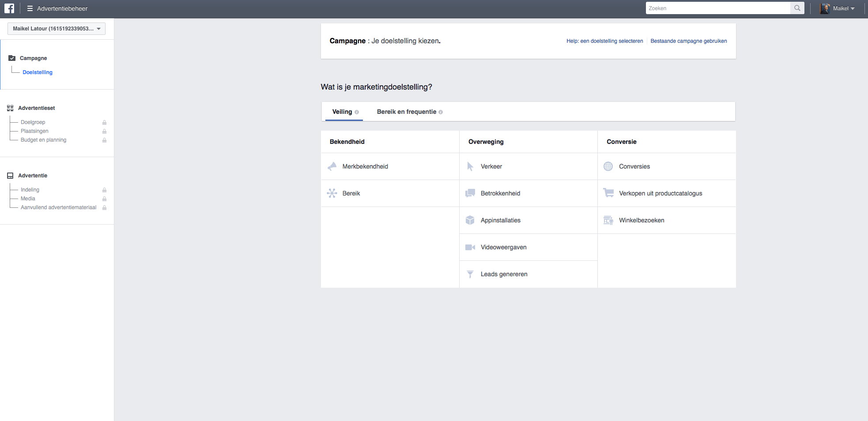The width and height of the screenshot is (868, 421).
Task: Select Indeling in the sidebar
Action: coord(30,190)
